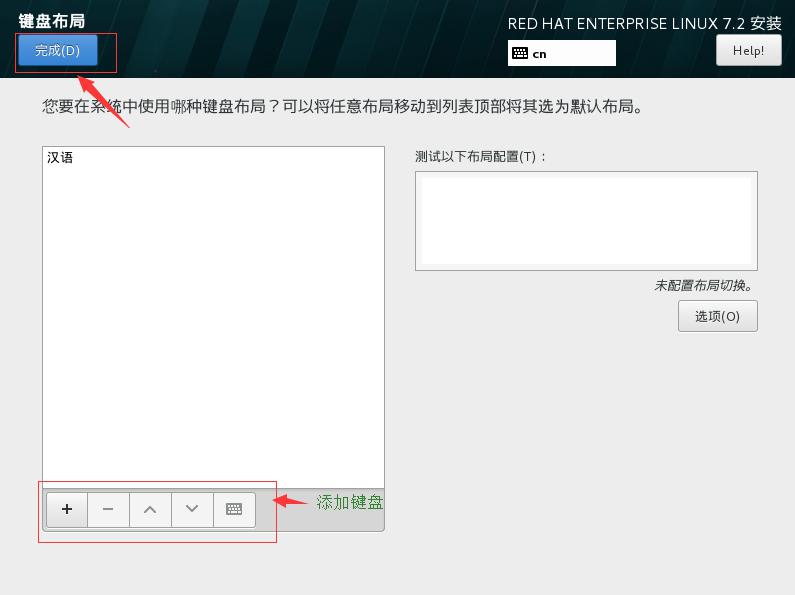Click red arrow pointing at layout toolbar

pyautogui.click(x=291, y=501)
